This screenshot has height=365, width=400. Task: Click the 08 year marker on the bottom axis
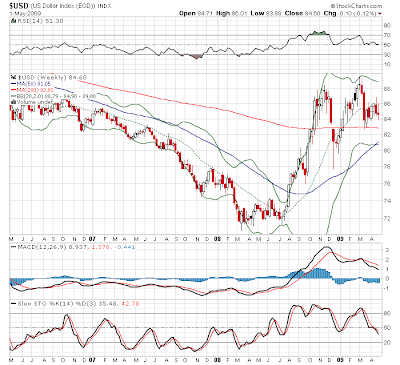[217, 360]
